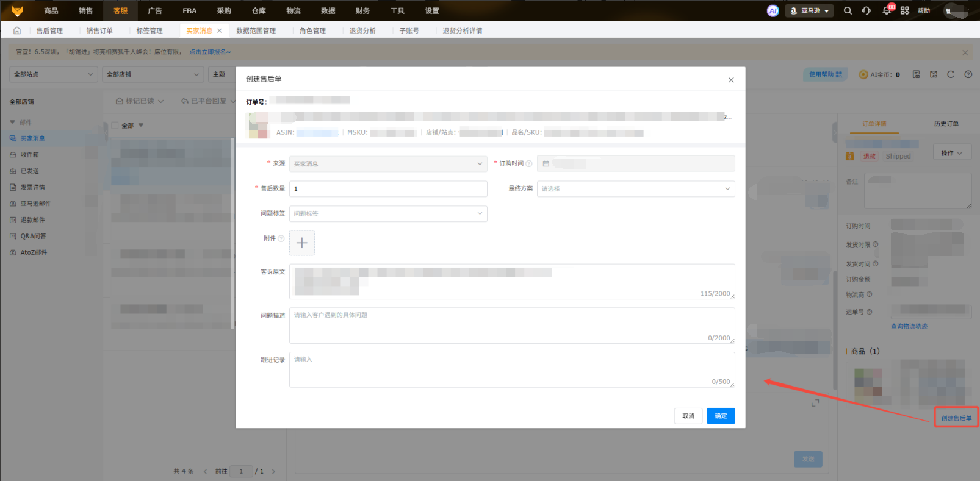Click the 发货时限 help icon
980x481 pixels.
tap(876, 244)
